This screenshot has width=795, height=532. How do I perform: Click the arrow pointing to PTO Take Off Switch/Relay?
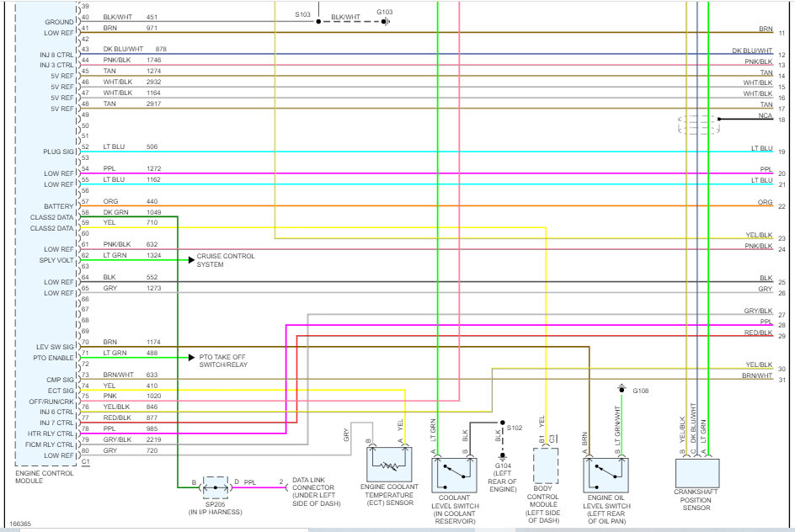coord(191,357)
